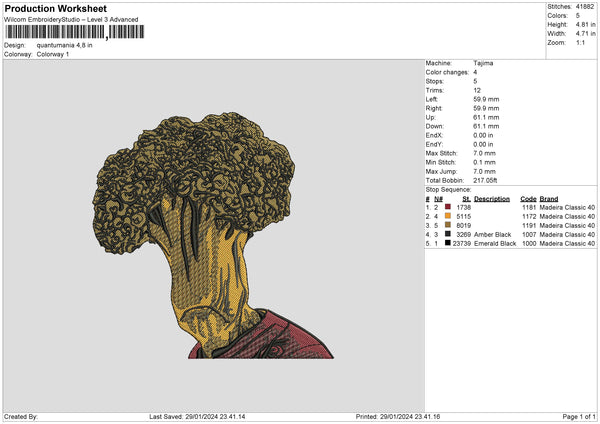Click thread code '1181' in stop 1
Viewport: 600px width, 424px height.
tap(529, 207)
